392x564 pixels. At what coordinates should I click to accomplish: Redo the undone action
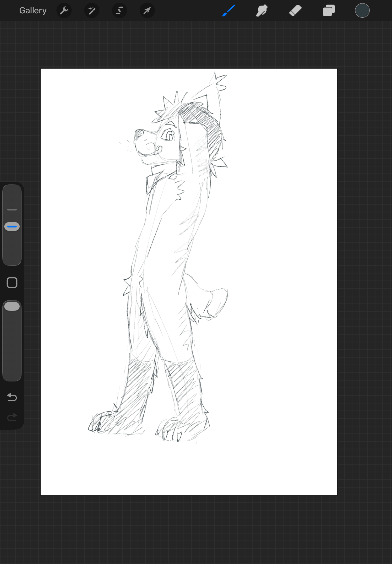tap(12, 417)
